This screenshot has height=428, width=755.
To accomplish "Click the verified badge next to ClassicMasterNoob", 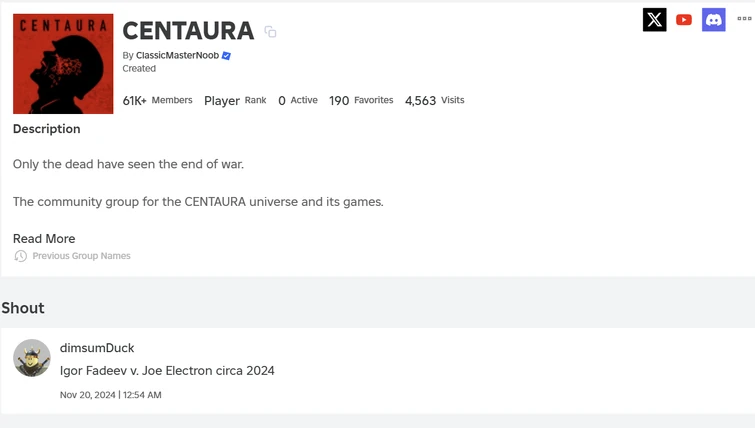I will tap(227, 56).
